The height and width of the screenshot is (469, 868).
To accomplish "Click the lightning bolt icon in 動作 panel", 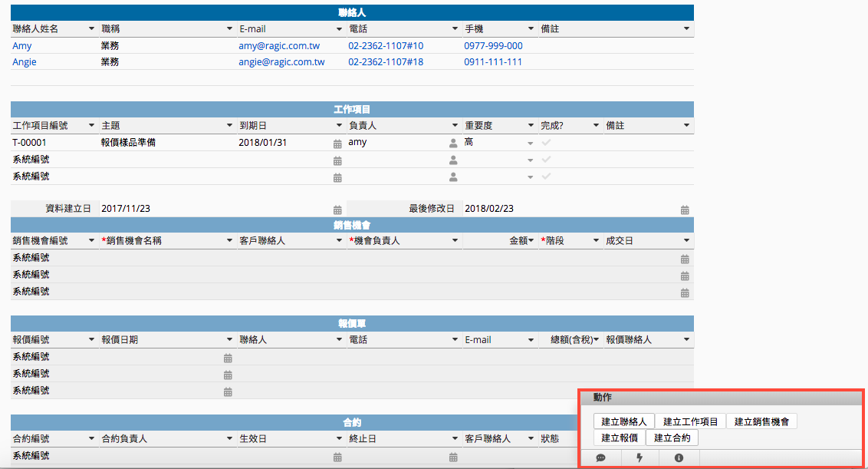I will 640,458.
